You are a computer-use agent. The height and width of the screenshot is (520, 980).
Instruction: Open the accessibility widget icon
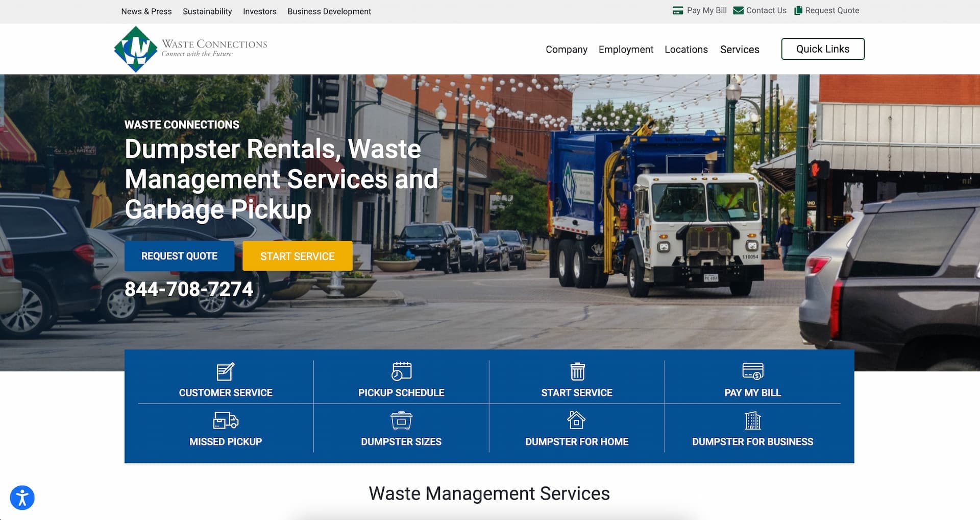click(x=22, y=498)
